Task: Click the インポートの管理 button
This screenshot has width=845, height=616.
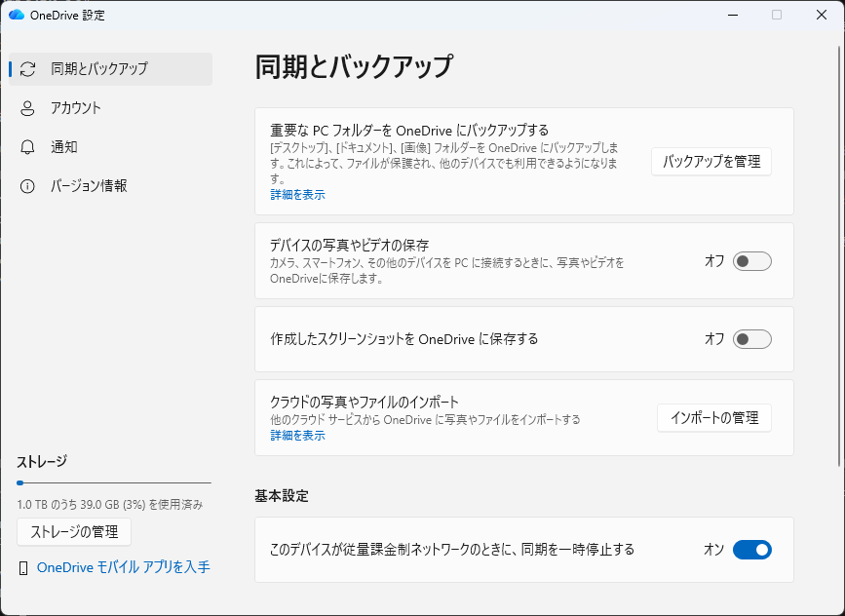Action: 714,418
